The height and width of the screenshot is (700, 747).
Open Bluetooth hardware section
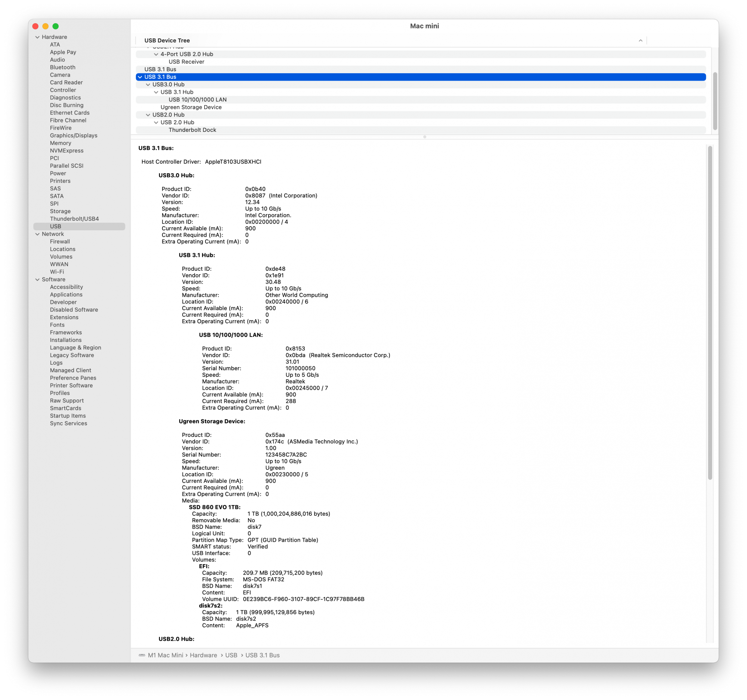click(62, 67)
